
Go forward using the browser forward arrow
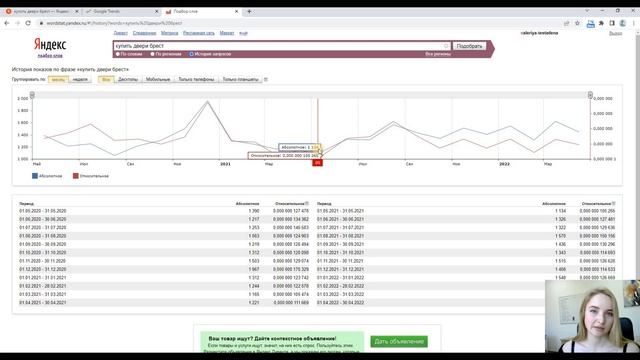pos(17,23)
